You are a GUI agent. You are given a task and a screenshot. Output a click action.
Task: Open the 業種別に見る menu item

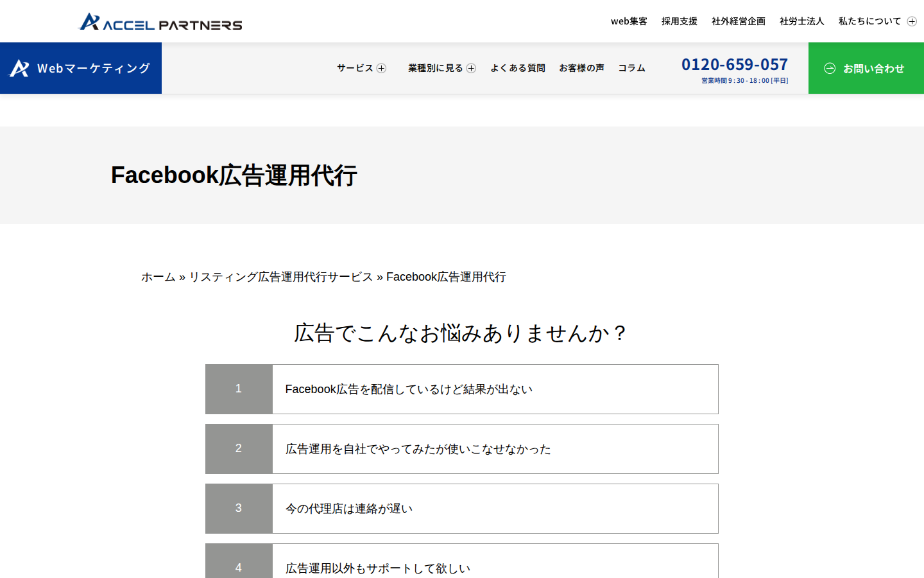tap(436, 68)
